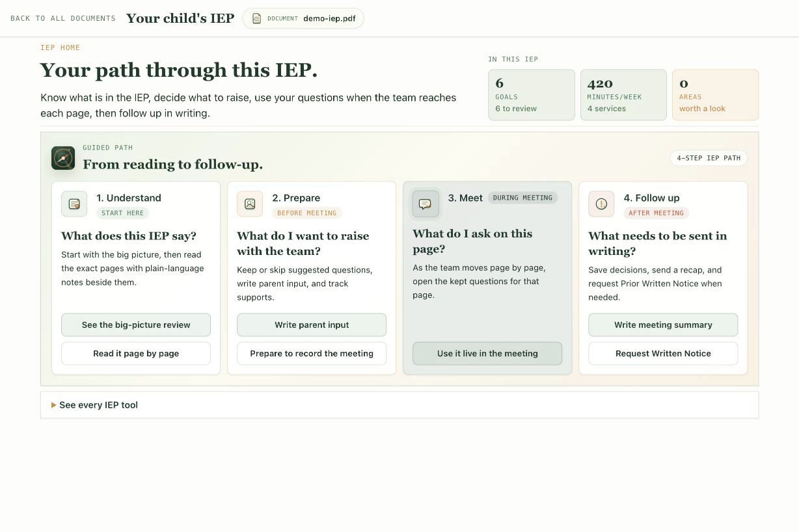Click 'Your path through this IEP.' heading

point(179,70)
